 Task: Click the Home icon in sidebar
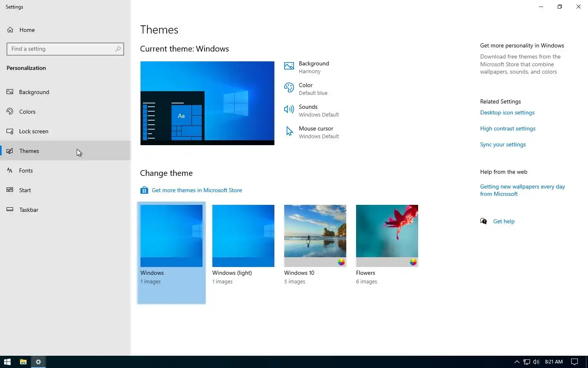10,30
